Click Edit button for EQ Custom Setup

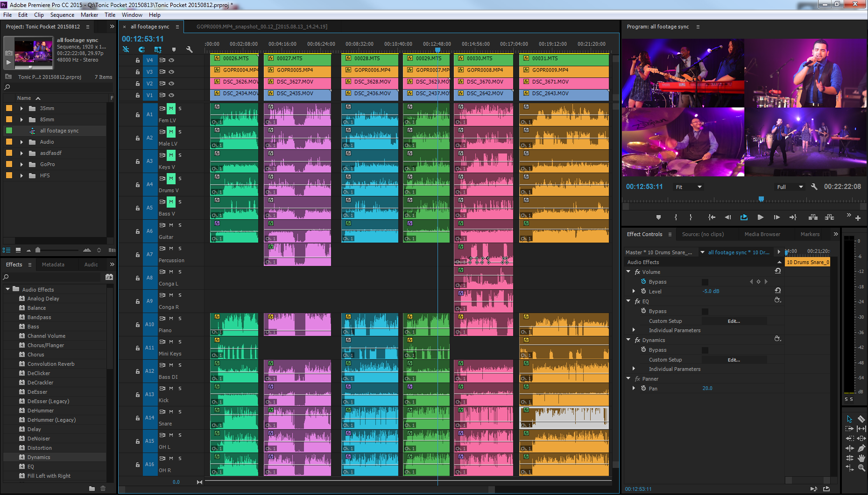pos(734,321)
